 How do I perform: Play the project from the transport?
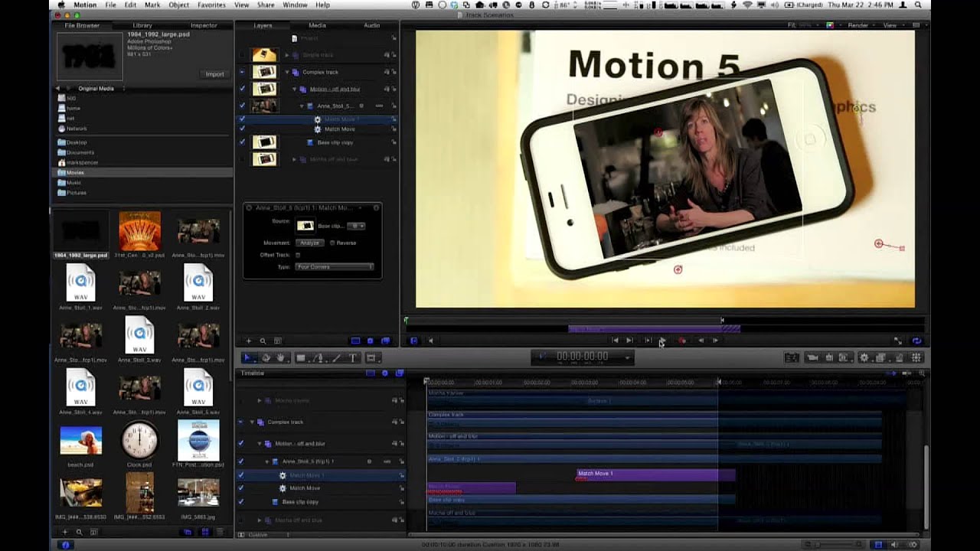[662, 341]
